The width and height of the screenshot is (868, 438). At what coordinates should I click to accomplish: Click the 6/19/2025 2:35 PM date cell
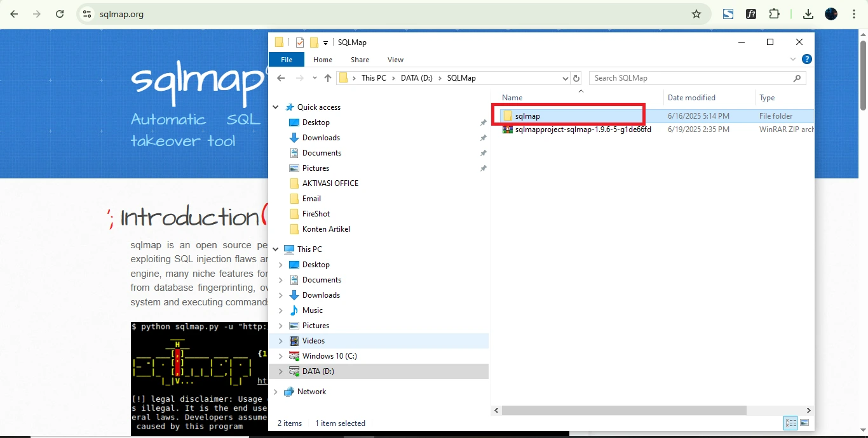coord(698,129)
